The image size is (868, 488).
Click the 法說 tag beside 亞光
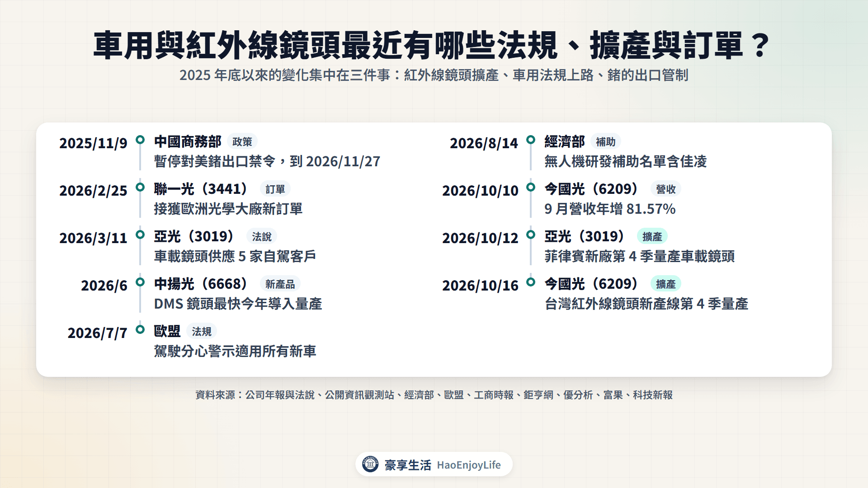(262, 237)
